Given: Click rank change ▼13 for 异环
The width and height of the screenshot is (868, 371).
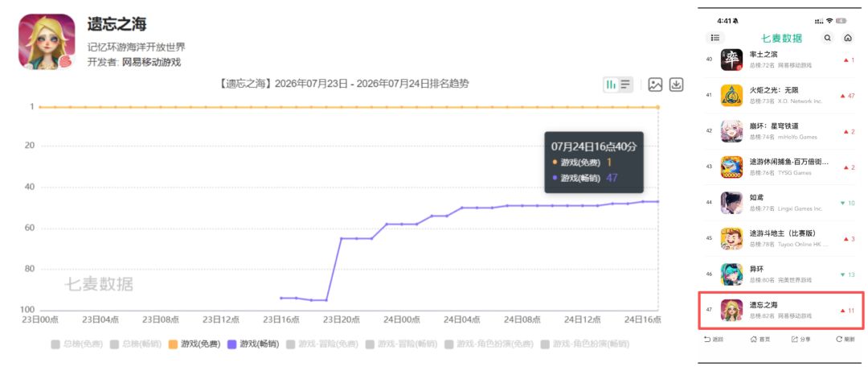Looking at the screenshot, I should pos(847,274).
